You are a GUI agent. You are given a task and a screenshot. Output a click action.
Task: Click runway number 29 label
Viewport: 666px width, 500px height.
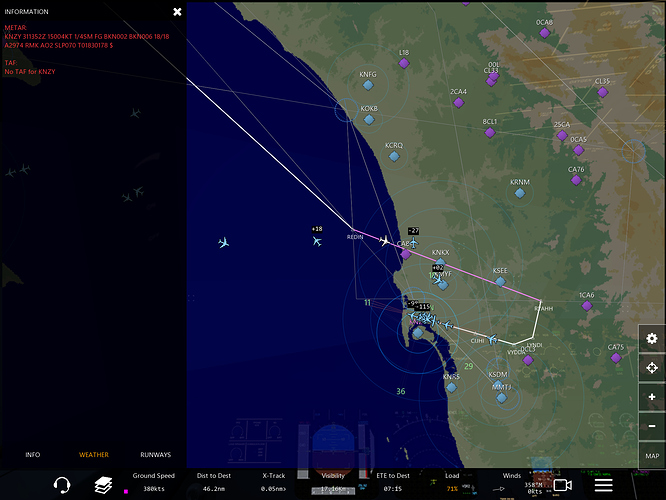point(468,366)
